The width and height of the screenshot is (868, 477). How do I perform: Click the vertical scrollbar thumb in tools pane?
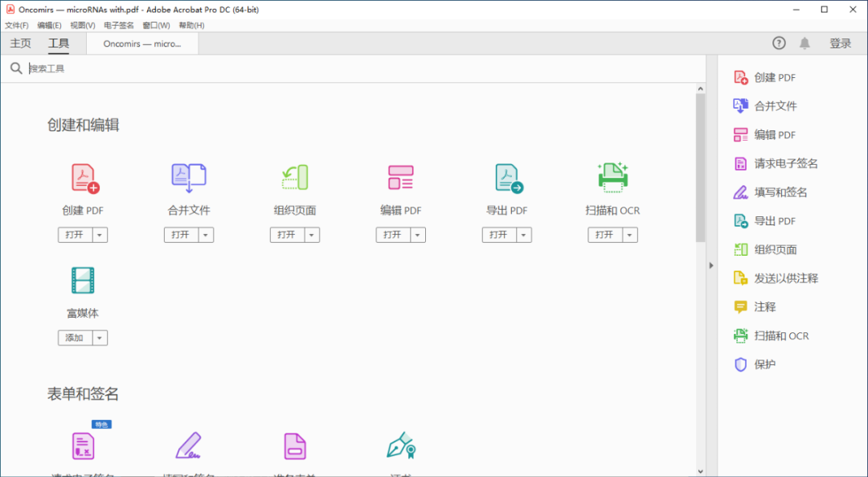coord(700,168)
